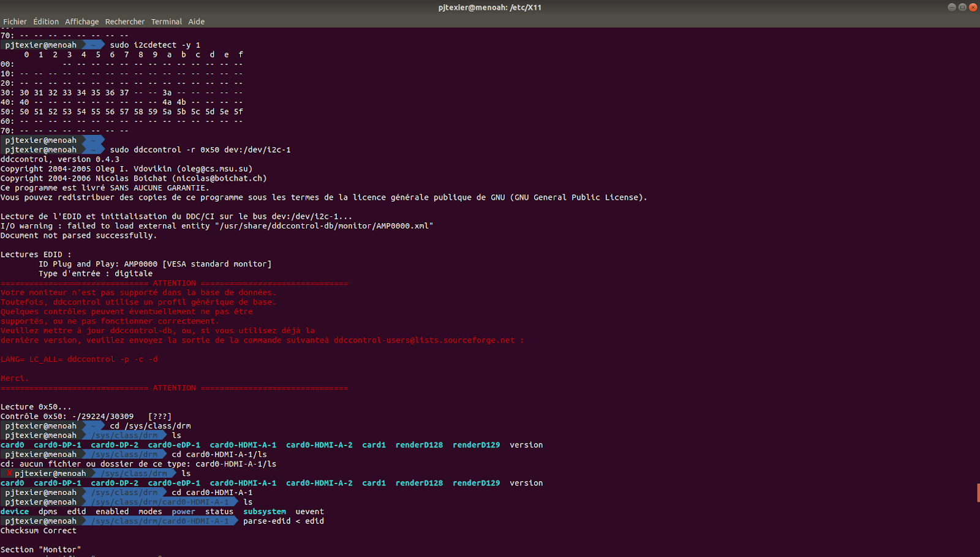This screenshot has height=557, width=980.
Task: Click card1 in second ls output
Action: pyautogui.click(x=374, y=483)
